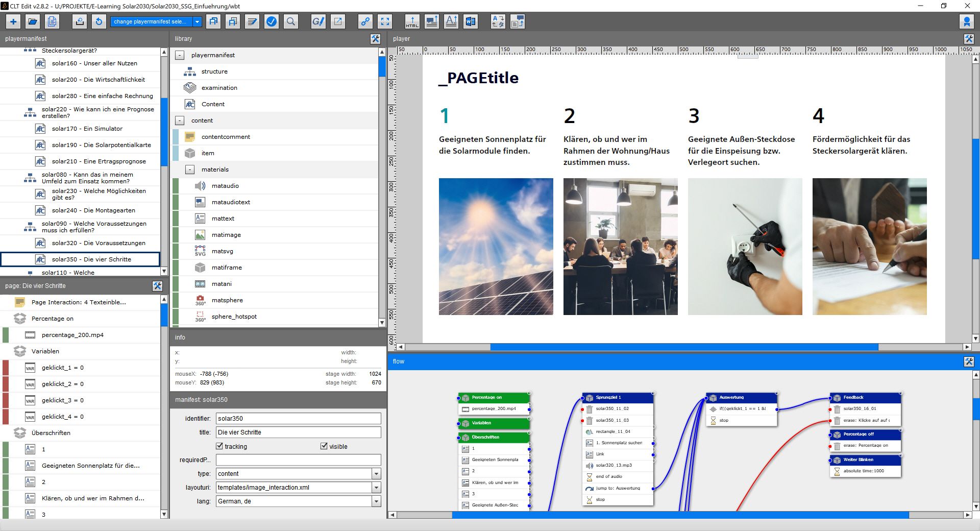Collapse the materials node in library
This screenshot has width=980, height=531.
click(190, 170)
